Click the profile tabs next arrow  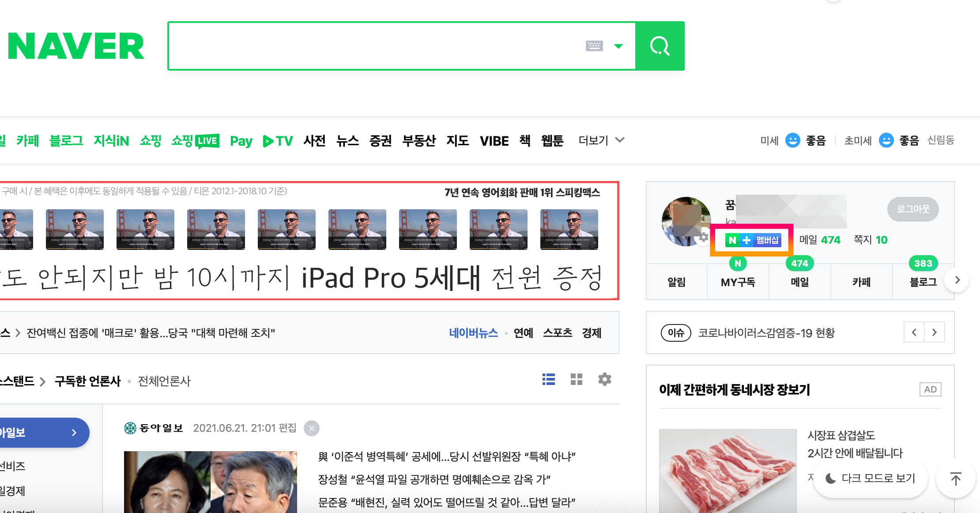pyautogui.click(x=957, y=280)
